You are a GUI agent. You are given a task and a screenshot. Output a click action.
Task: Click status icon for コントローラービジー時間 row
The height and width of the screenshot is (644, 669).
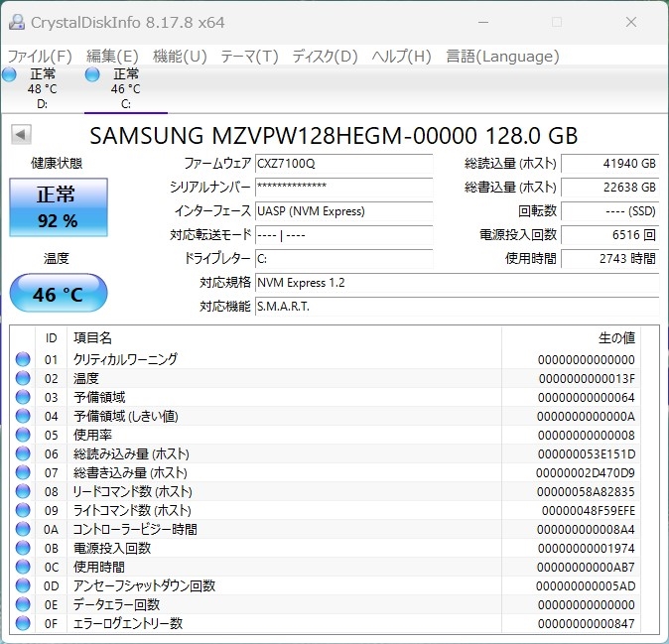click(23, 529)
